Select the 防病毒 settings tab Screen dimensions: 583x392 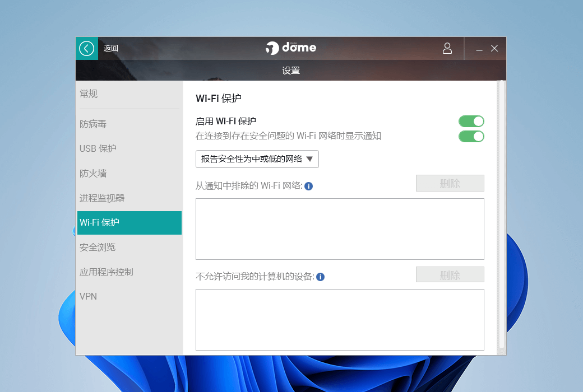(x=93, y=124)
